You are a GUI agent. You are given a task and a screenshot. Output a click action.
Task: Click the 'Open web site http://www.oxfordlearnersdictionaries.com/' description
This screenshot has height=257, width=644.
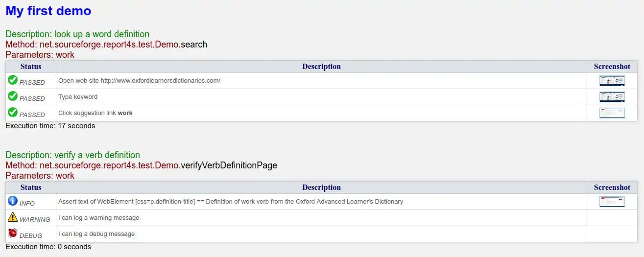click(139, 81)
